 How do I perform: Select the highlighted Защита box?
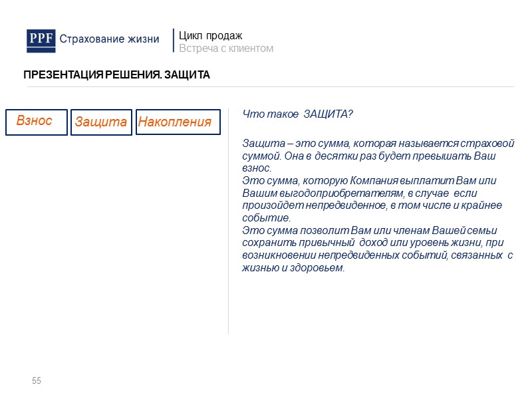[x=102, y=122]
